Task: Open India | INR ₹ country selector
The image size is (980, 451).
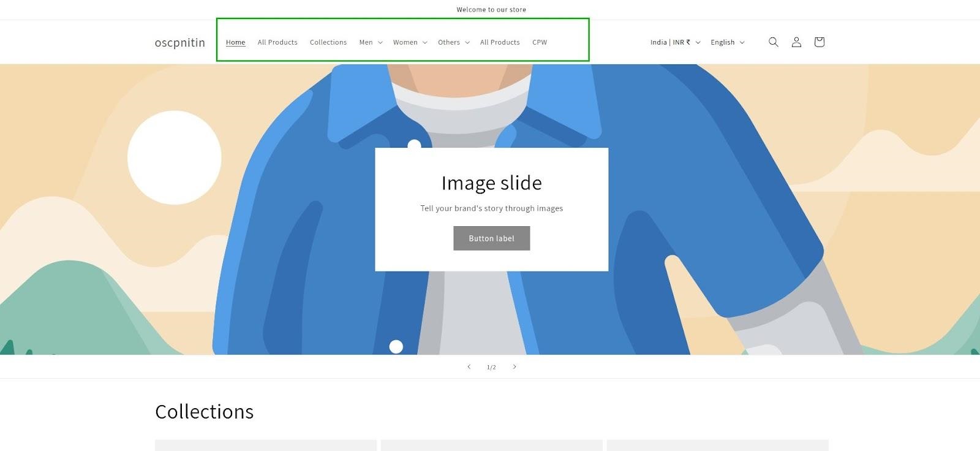Action: pyautogui.click(x=675, y=42)
